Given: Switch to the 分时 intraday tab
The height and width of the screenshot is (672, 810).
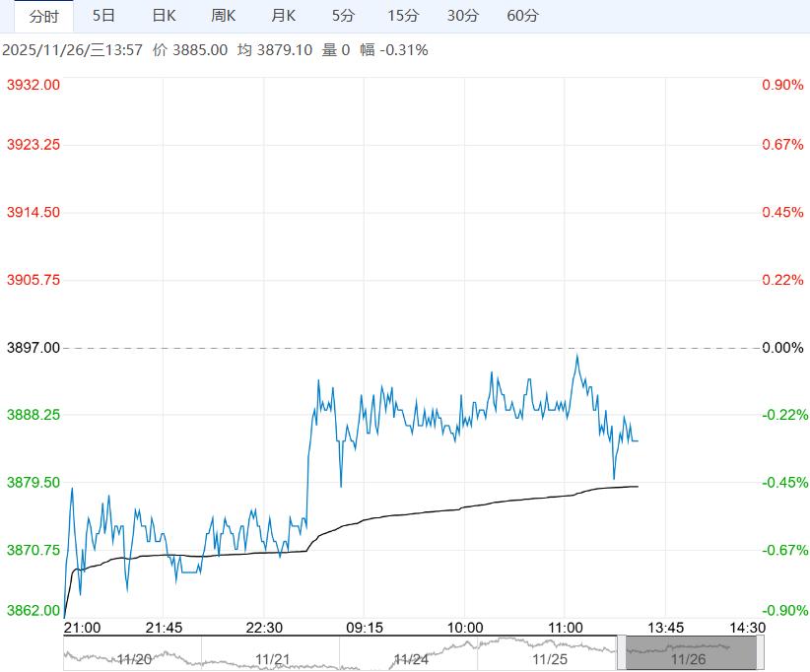Looking at the screenshot, I should coord(43,17).
